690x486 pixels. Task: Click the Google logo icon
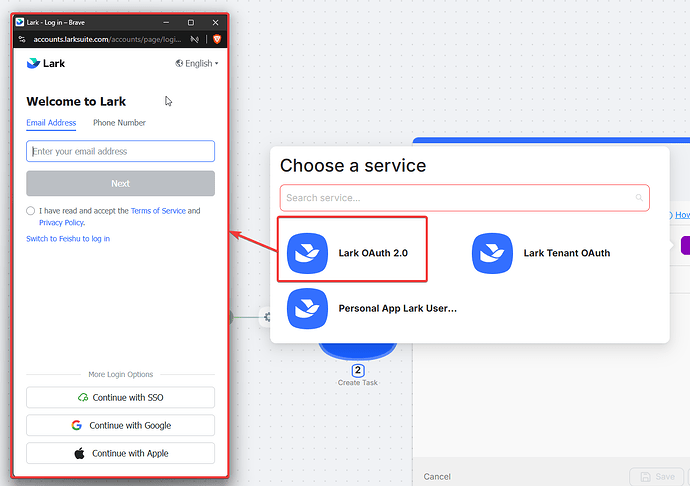pos(77,425)
